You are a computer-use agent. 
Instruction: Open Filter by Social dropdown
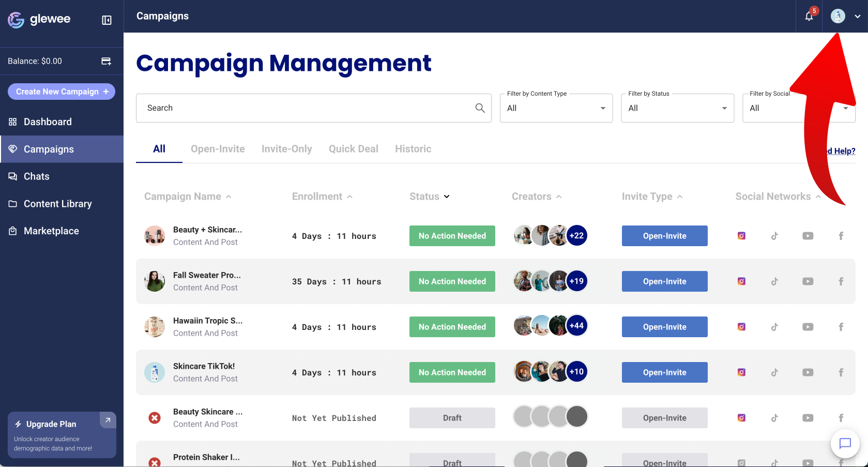point(799,108)
